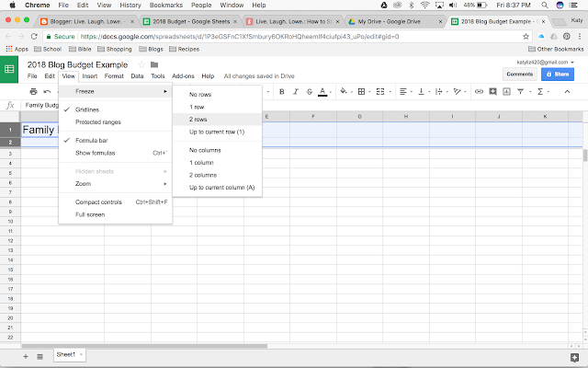
Task: Toggle italic formatting
Action: click(296, 91)
